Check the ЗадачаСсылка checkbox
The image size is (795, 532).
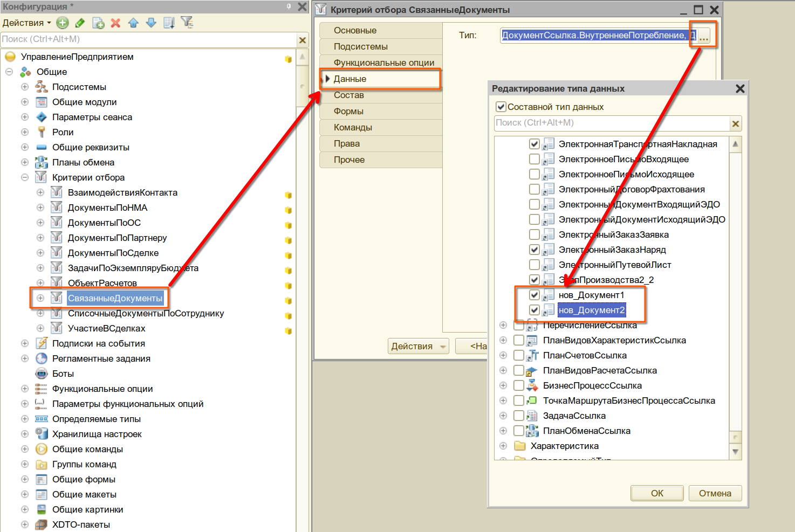519,416
